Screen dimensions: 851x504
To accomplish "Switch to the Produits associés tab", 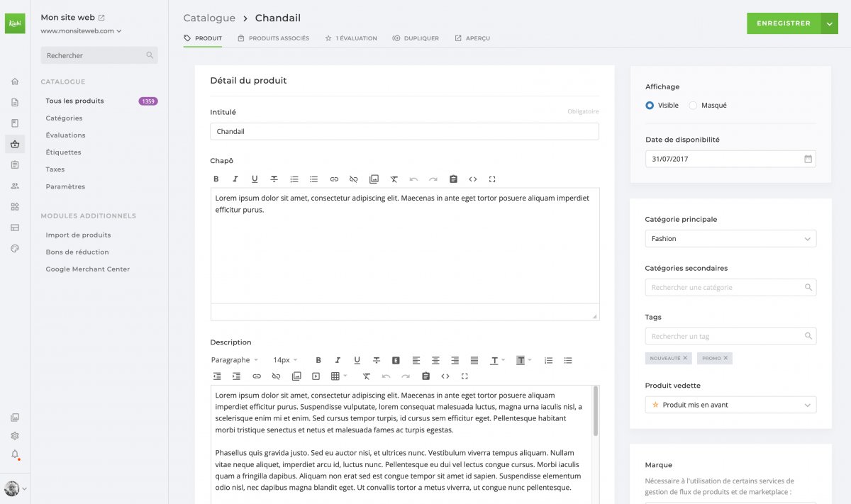I will click(273, 38).
